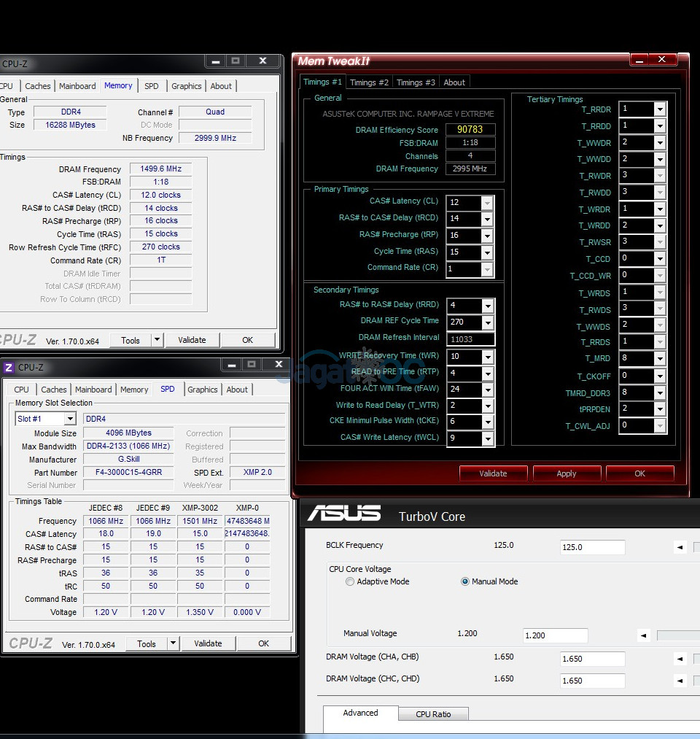Click the Manual Voltage decrease arrow
Image resolution: width=700 pixels, height=739 pixels.
pyautogui.click(x=643, y=635)
